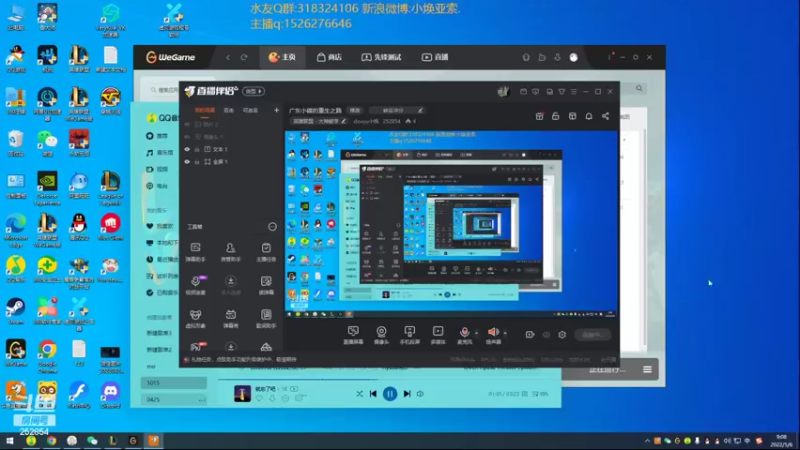Select the 1015 playlist in QQ Music
The image size is (800, 450).
[x=173, y=383]
